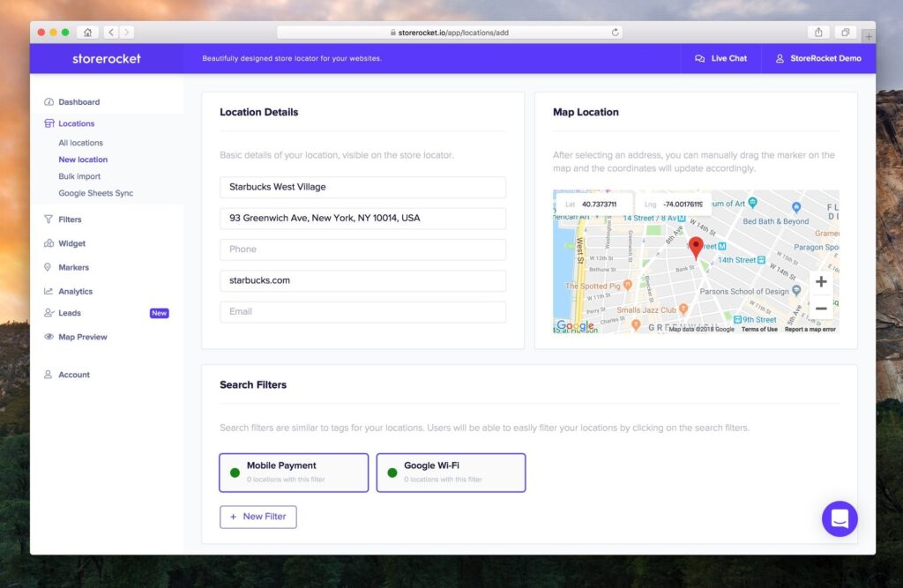Toggle the Mobile Payment filter
Image resolution: width=903 pixels, height=588 pixels.
(294, 473)
